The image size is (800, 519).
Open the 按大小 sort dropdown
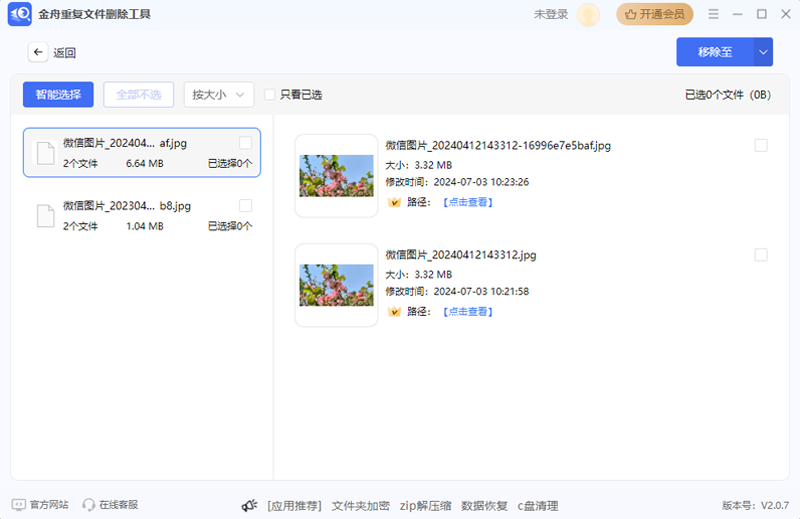pos(218,95)
